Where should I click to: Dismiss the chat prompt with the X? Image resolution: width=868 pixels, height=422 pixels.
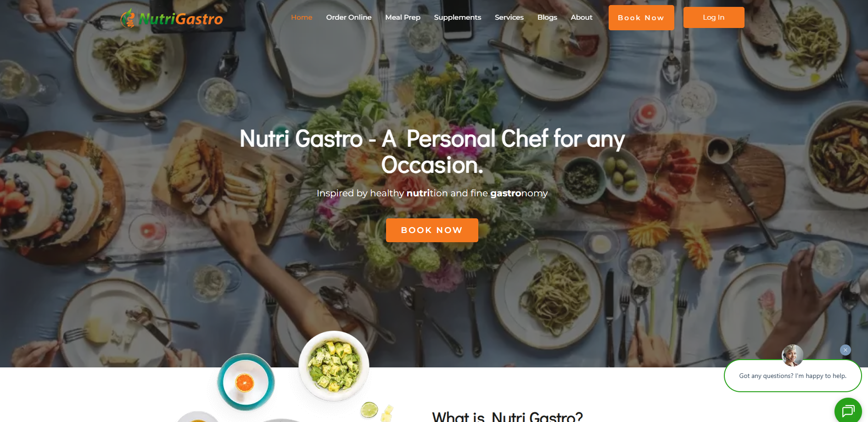click(846, 350)
